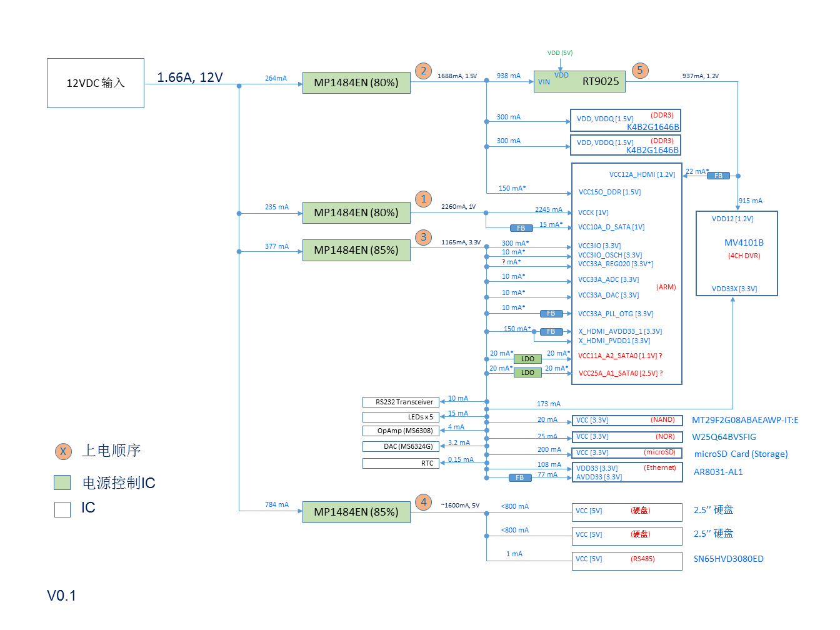
Task: Select the RS232 Transceiver box
Action: [401, 402]
